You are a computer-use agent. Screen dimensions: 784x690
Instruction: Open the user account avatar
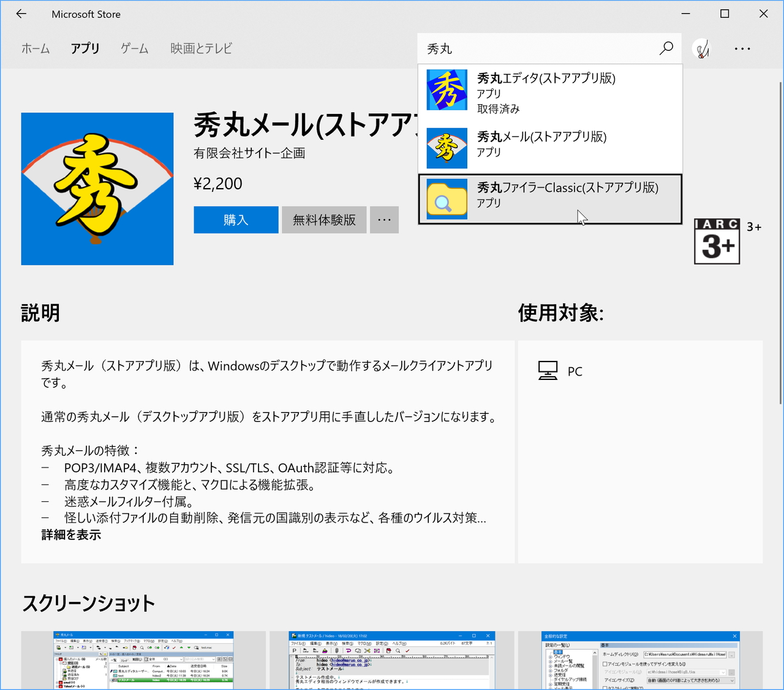tap(702, 48)
